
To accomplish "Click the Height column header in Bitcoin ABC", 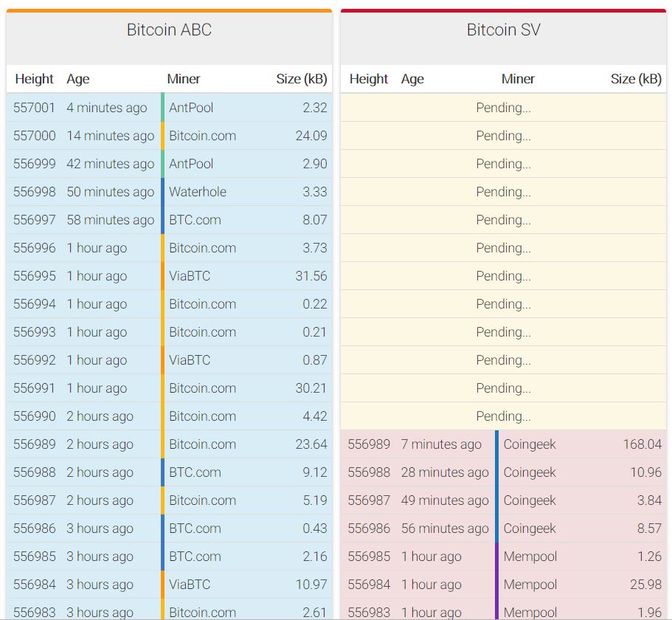I will 34,79.
